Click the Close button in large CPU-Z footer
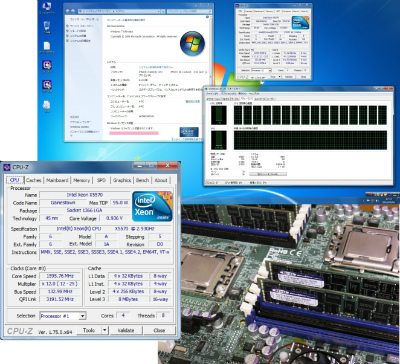This screenshot has height=364, width=400. click(159, 330)
